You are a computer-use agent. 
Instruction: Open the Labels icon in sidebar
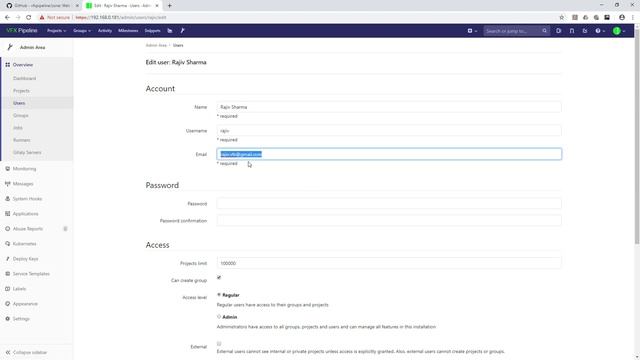[x=7, y=289]
